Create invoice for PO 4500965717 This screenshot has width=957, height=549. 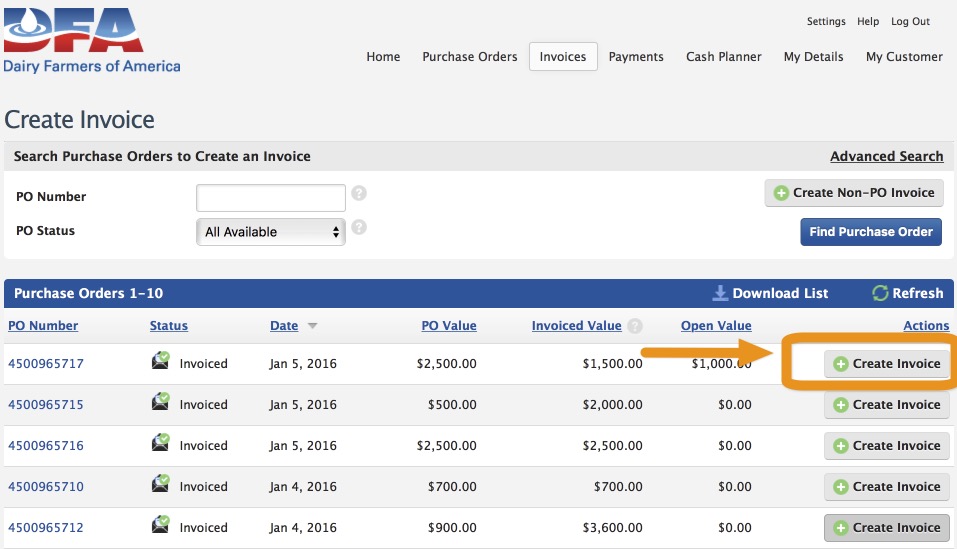(886, 364)
